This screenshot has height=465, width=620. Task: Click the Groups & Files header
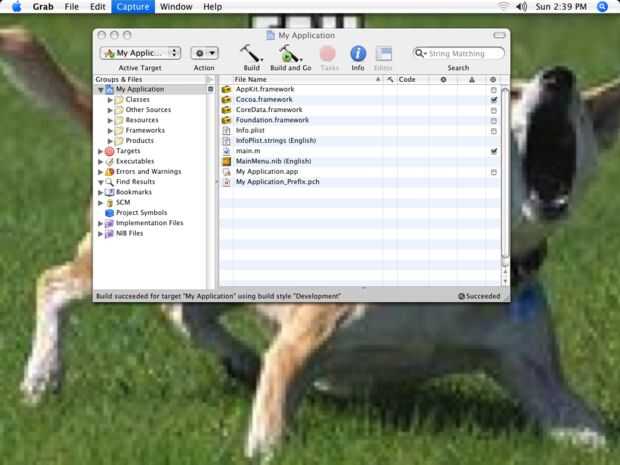coord(150,79)
